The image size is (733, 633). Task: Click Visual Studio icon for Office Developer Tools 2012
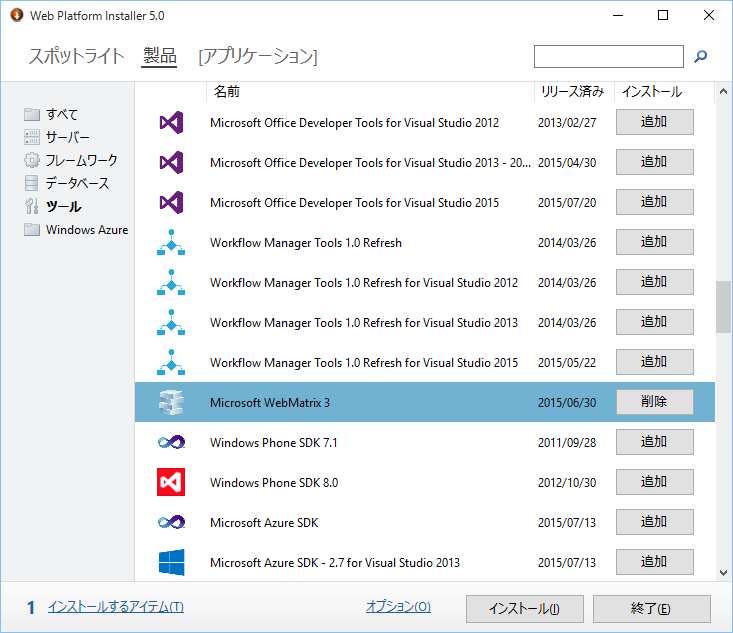tap(171, 122)
